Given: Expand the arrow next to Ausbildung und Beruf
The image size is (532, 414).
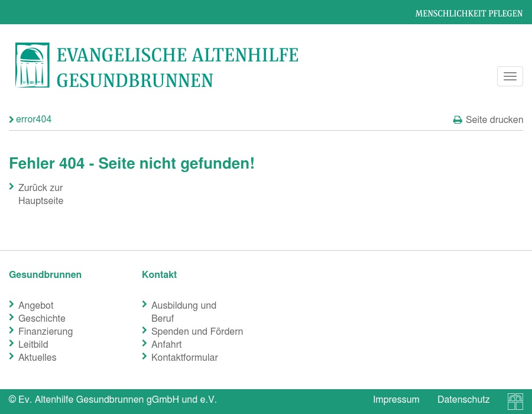Looking at the screenshot, I should 145,304.
